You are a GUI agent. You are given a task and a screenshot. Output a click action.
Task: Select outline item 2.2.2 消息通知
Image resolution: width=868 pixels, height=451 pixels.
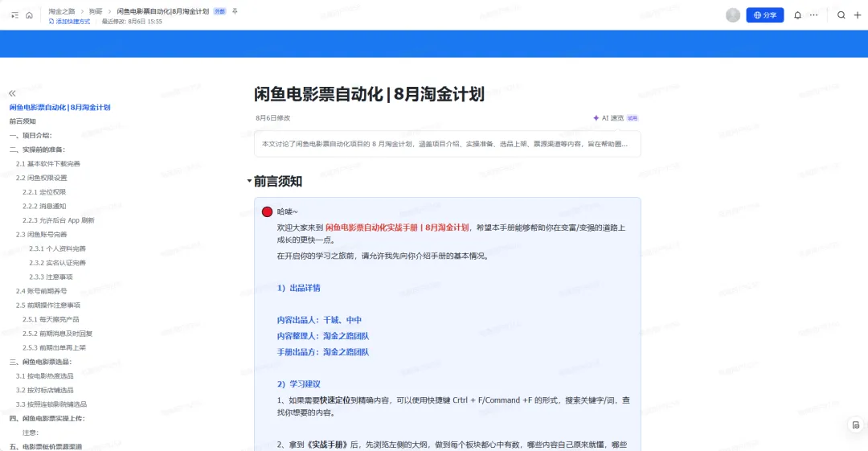pos(44,206)
